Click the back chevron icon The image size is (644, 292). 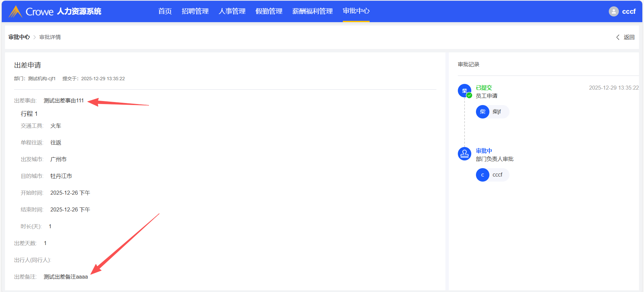click(x=618, y=37)
